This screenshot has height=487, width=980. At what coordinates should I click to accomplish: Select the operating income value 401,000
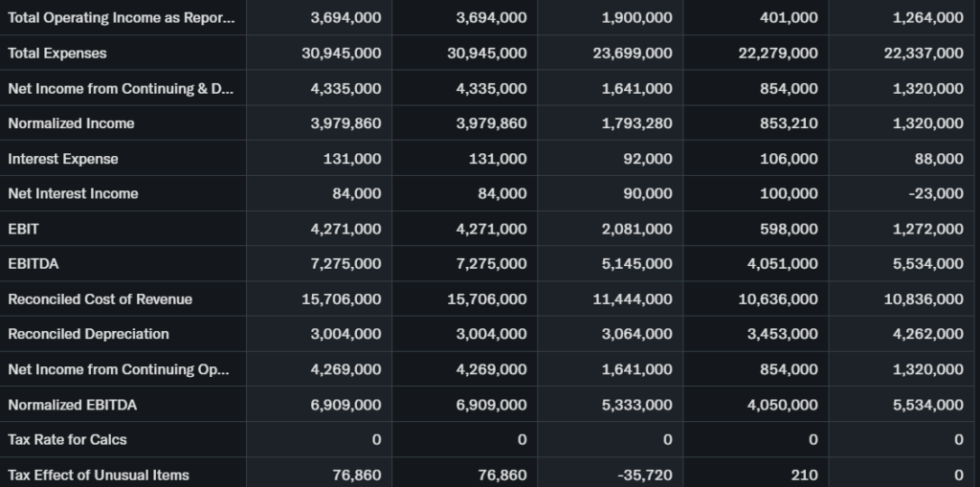click(789, 18)
